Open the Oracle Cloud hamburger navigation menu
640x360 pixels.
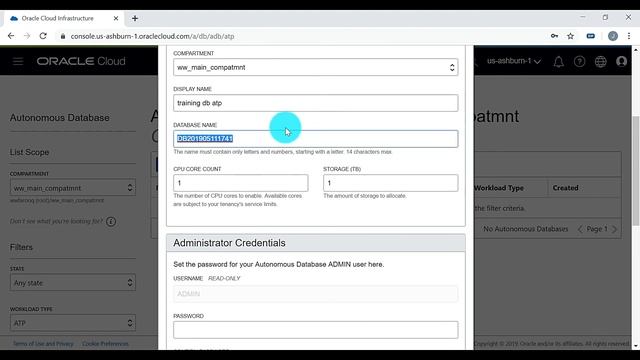(x=18, y=61)
